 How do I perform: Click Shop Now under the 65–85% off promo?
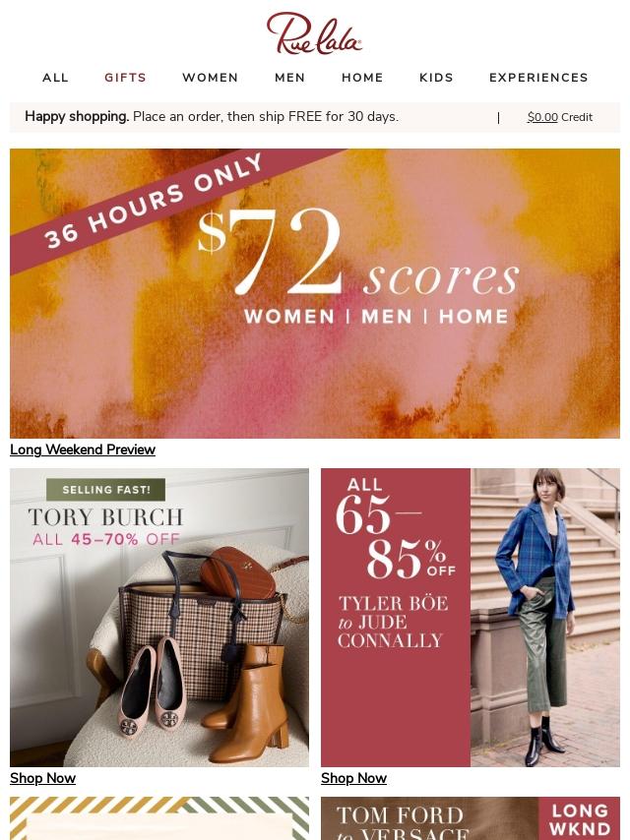353,778
